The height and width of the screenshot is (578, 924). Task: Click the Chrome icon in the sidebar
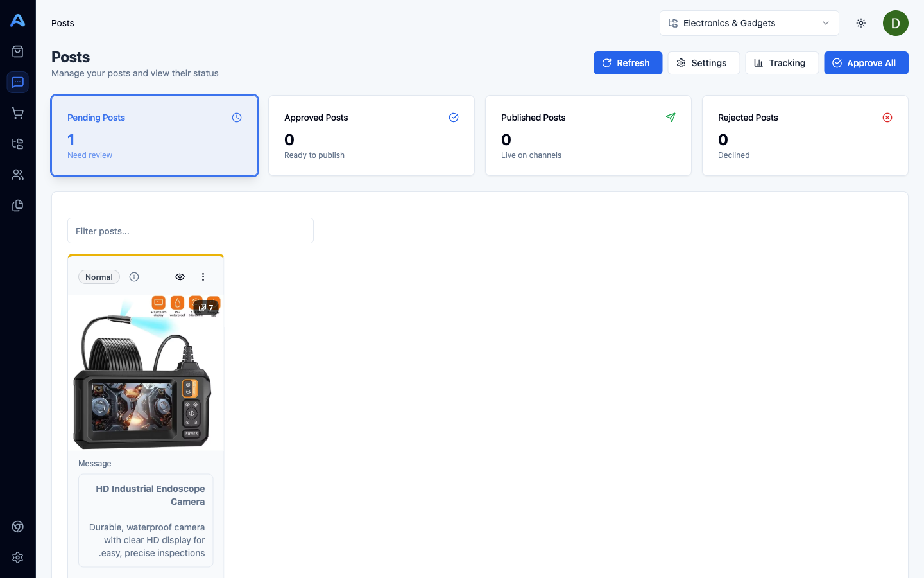(18, 527)
